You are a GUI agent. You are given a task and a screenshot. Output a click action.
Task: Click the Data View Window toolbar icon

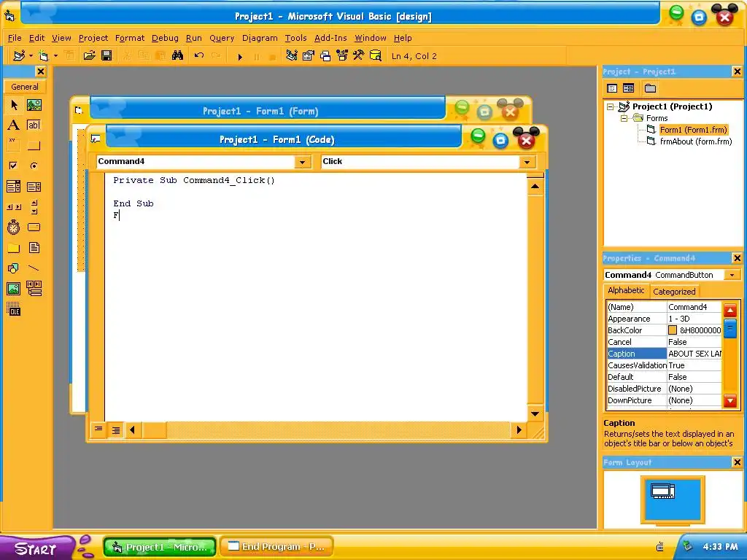click(x=376, y=55)
